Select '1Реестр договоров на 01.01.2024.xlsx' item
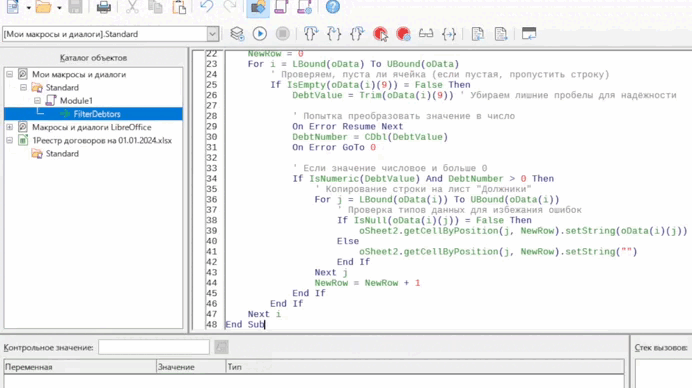 [x=102, y=140]
